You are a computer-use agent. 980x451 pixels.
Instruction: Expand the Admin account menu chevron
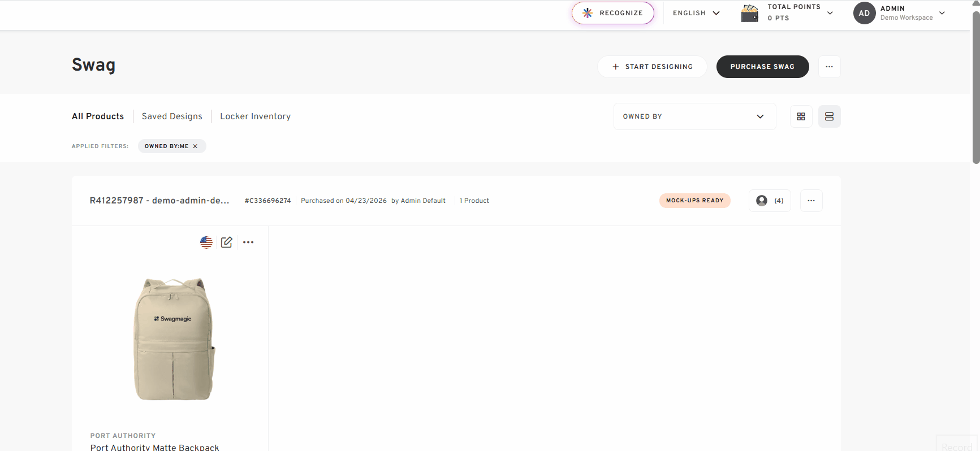point(942,13)
